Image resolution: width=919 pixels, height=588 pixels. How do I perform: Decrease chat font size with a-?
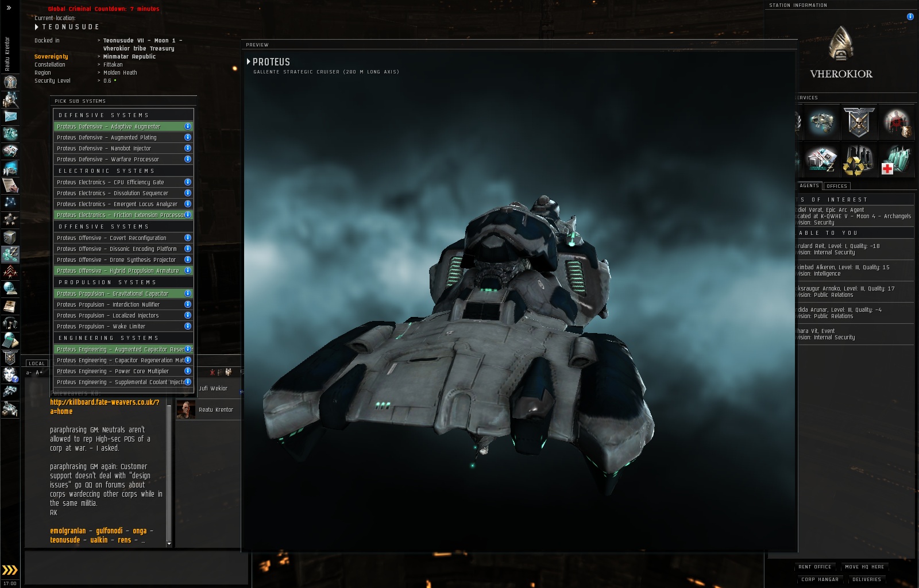[29, 373]
